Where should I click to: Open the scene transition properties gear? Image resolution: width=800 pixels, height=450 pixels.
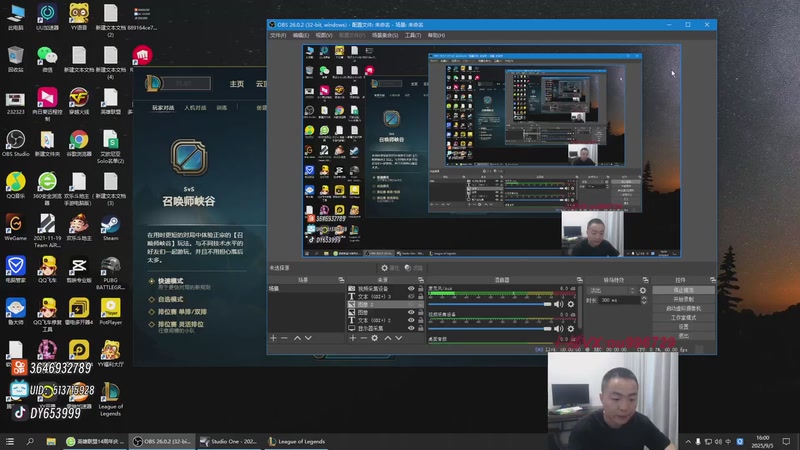(x=643, y=290)
